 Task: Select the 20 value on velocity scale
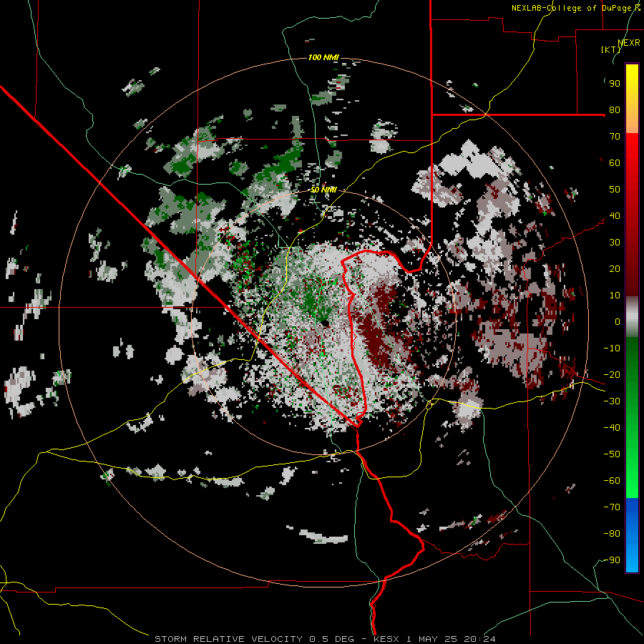(x=615, y=269)
